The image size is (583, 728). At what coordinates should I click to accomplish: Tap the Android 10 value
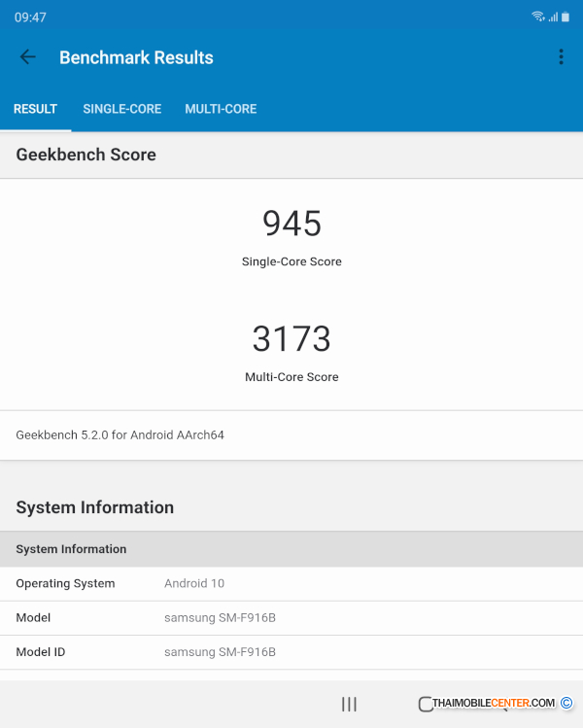pyautogui.click(x=194, y=583)
